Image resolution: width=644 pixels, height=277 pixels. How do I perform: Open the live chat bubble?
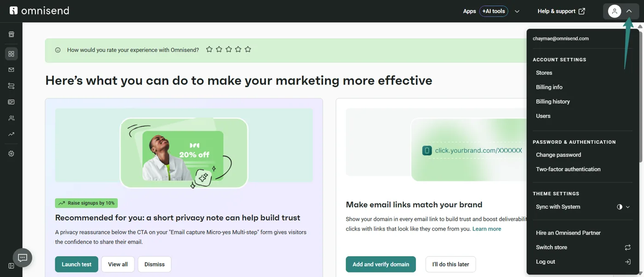tap(23, 258)
